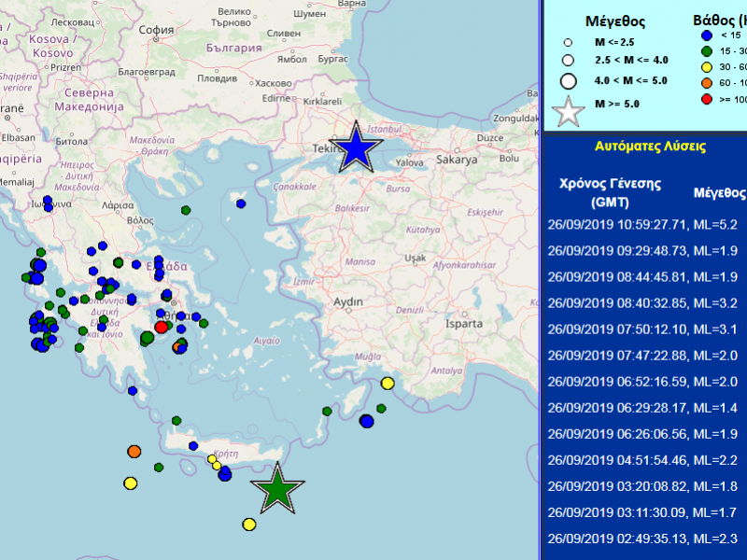Viewport: 747px width, 560px height.
Task: Select the blue marker in the northern Aegean Sea
Action: 241,203
